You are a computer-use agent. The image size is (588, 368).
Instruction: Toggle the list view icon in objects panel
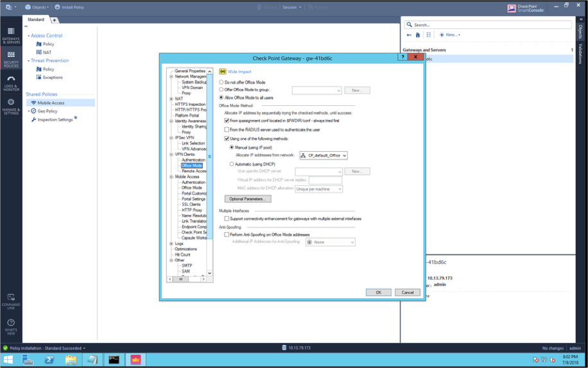(x=429, y=35)
